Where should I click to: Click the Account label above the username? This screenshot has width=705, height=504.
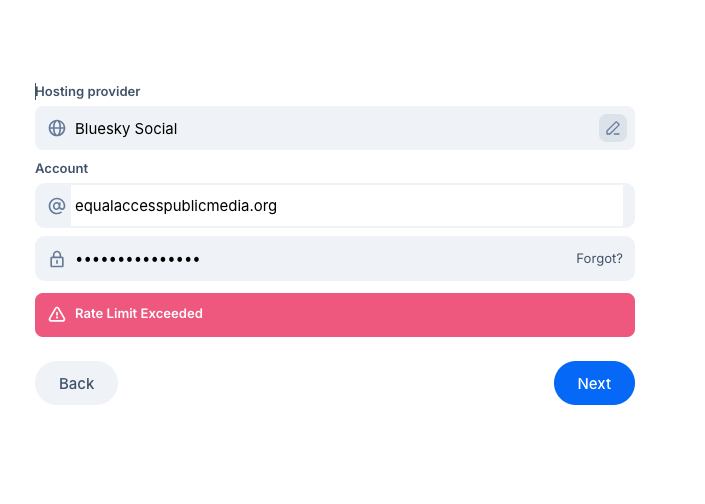[x=62, y=168]
